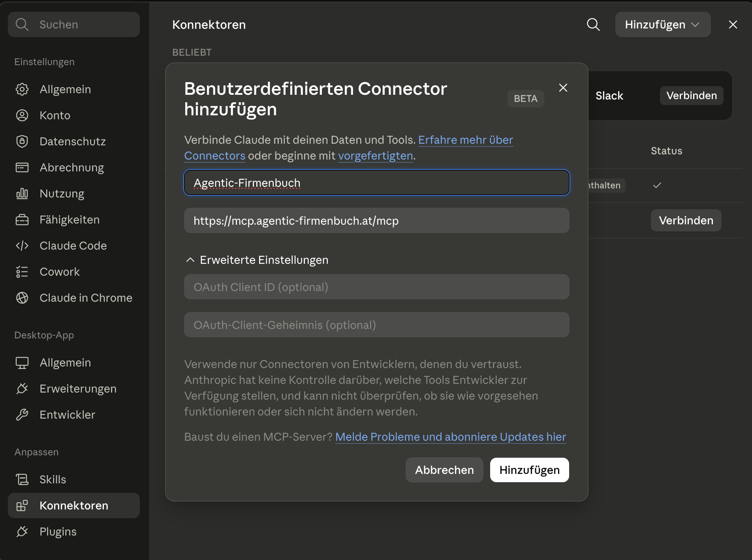Click the Entwickler wrench icon
The width and height of the screenshot is (752, 560).
(x=22, y=415)
